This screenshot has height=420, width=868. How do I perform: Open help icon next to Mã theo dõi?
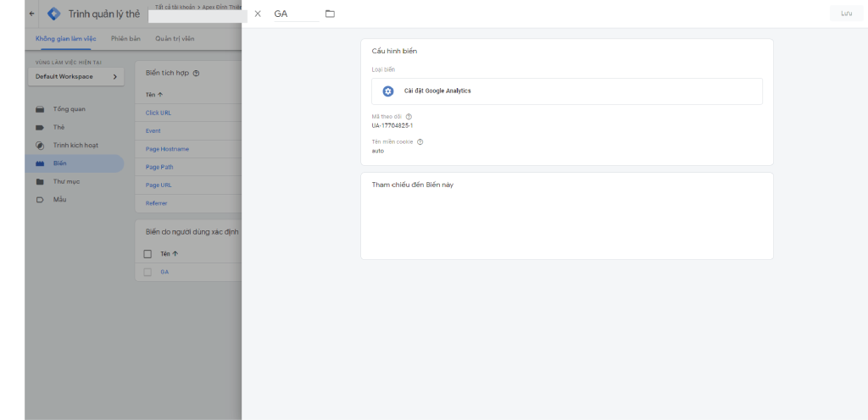409,117
